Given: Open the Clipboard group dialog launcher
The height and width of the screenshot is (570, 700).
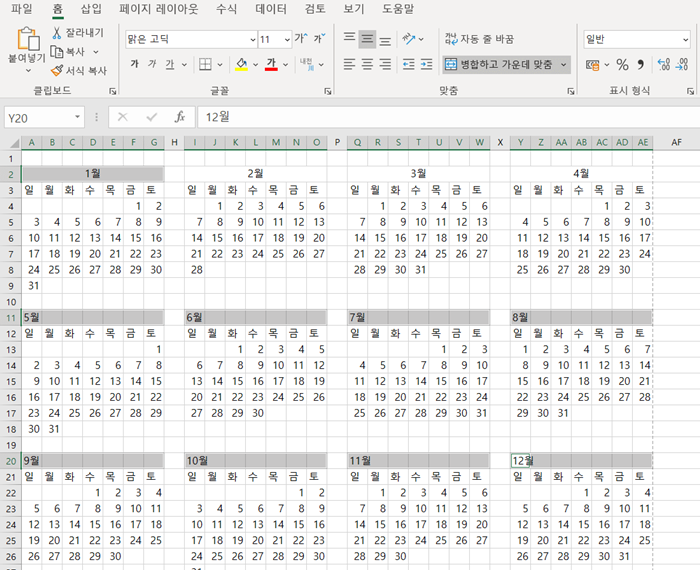Looking at the screenshot, I should tap(112, 91).
